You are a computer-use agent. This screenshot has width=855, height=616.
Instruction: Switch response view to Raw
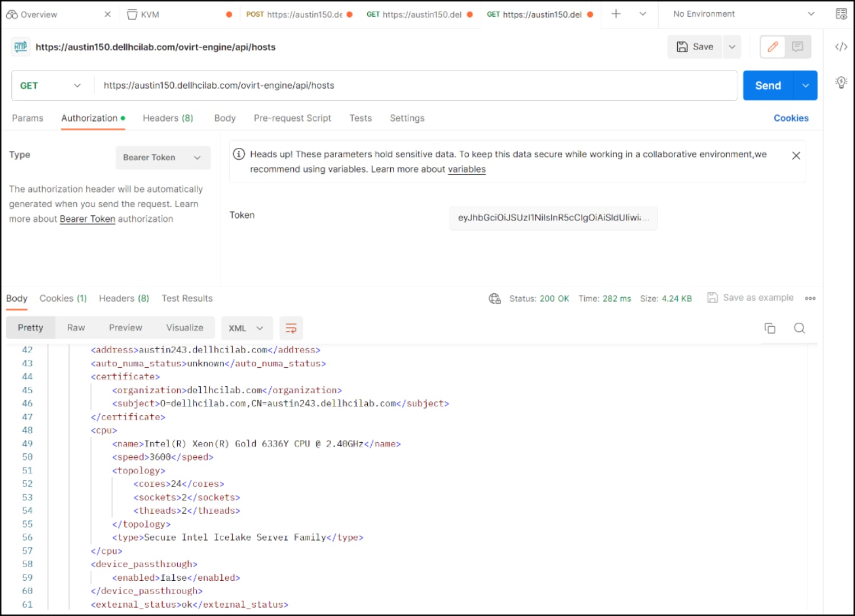tap(76, 328)
